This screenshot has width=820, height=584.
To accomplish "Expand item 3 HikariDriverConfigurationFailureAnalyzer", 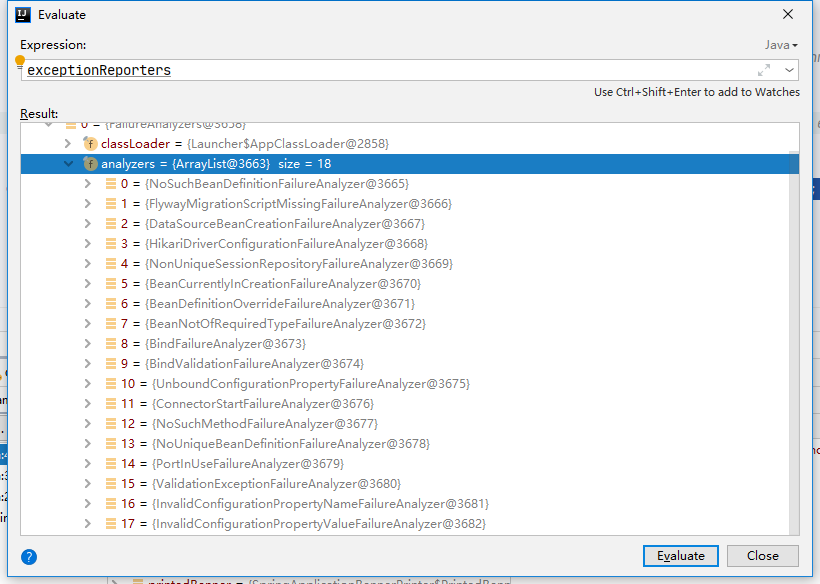I will [x=88, y=244].
